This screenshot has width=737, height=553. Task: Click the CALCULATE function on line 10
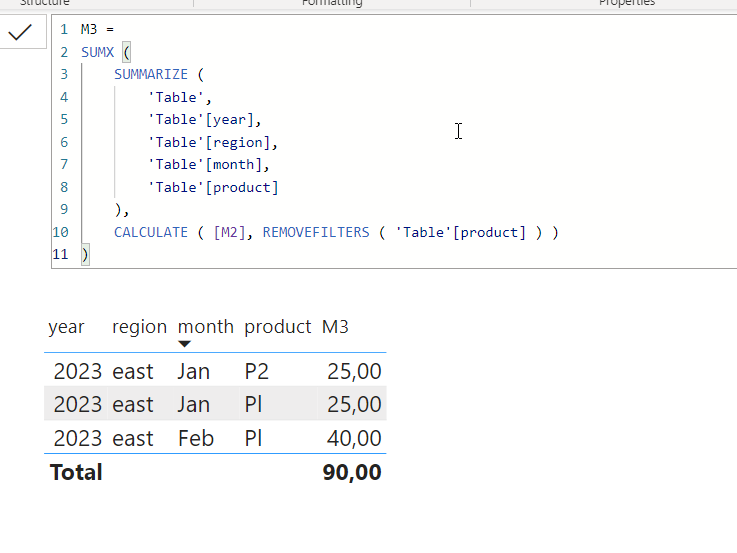pyautogui.click(x=151, y=232)
